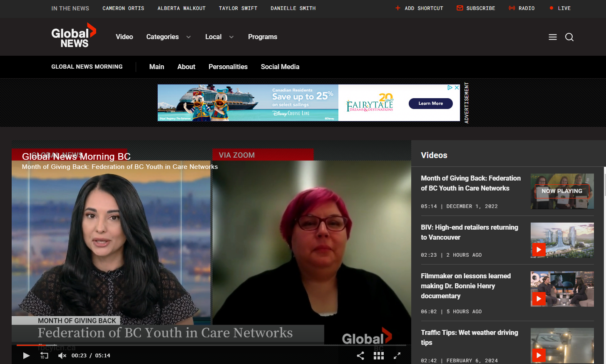The width and height of the screenshot is (606, 364).
Task: Click the Live text link
Action: click(x=564, y=8)
